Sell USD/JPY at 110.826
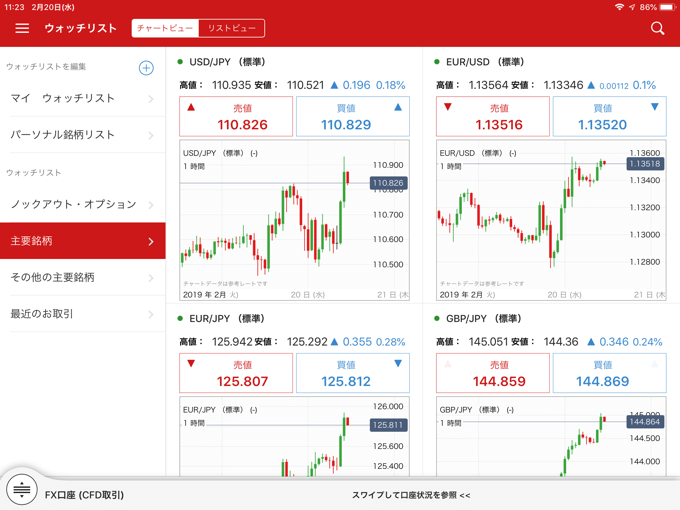This screenshot has height=510, width=680. 236,117
